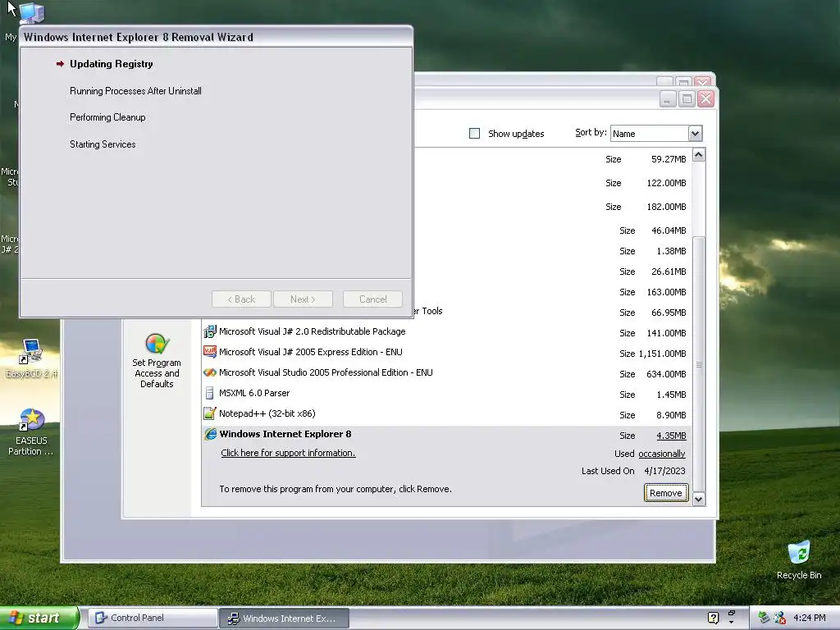
Task: Click the Back button in Removal Wizard
Action: coord(241,299)
